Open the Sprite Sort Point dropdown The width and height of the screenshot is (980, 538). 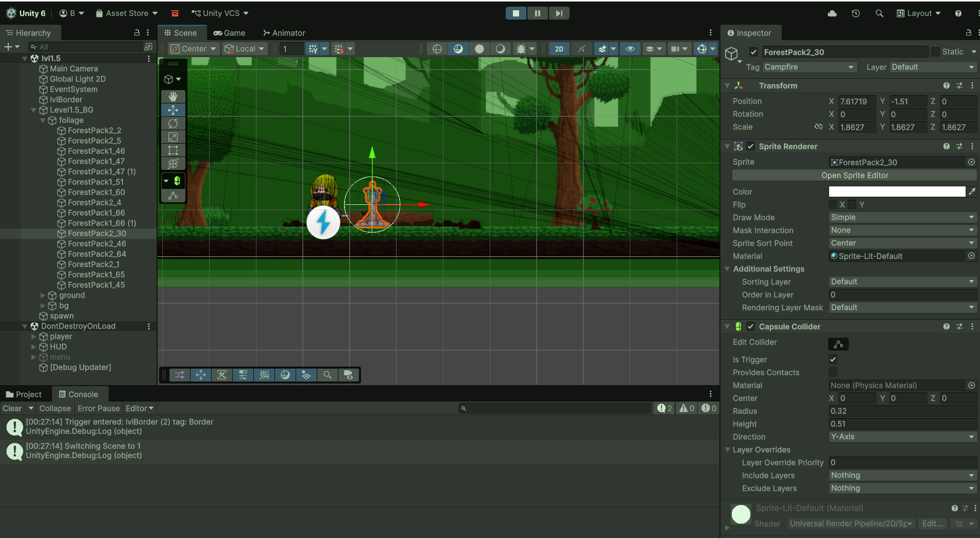point(902,243)
